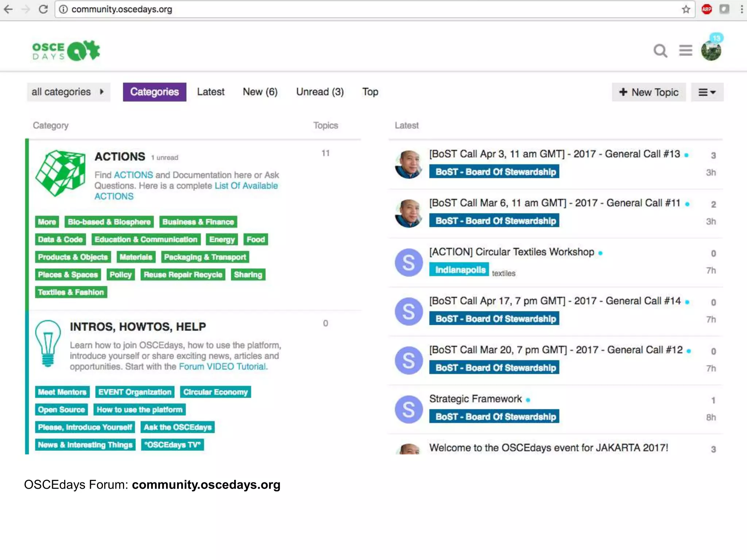Open the Meet Mentors subcategory

[62, 392]
